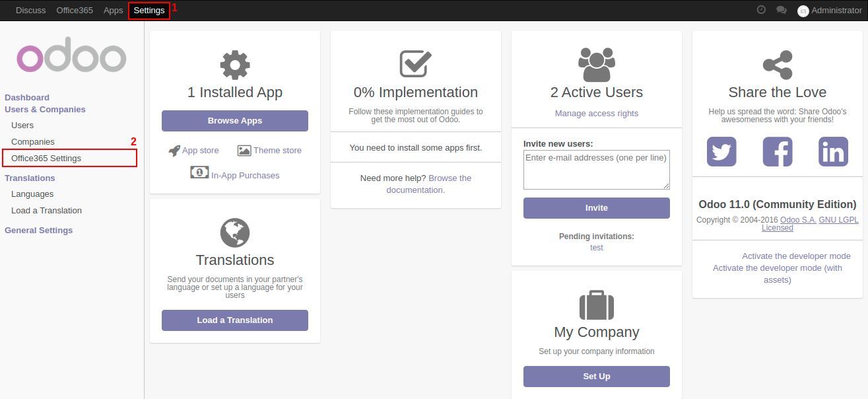Select the Settings menu
The image size is (868, 399).
click(149, 11)
